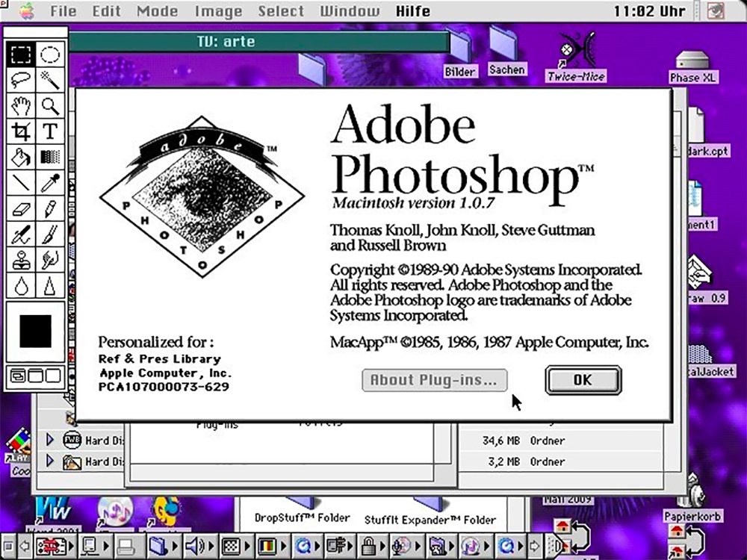Image resolution: width=747 pixels, height=560 pixels.
Task: Open the Window menu
Action: [350, 10]
